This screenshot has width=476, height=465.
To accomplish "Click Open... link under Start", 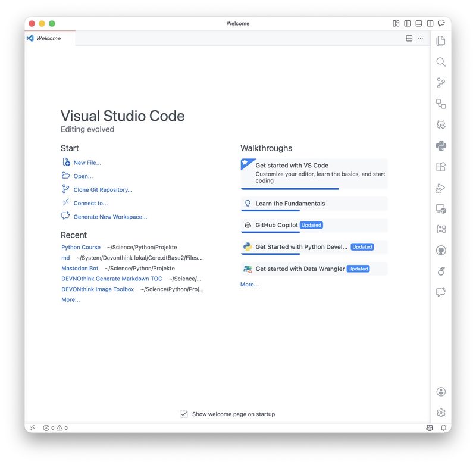I will coord(83,176).
